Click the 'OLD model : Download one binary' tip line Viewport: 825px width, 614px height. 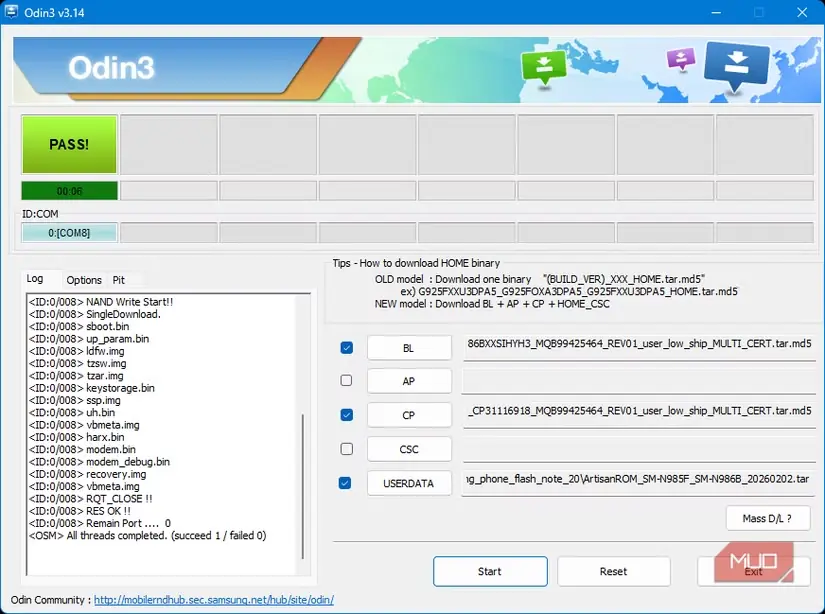(x=539, y=279)
